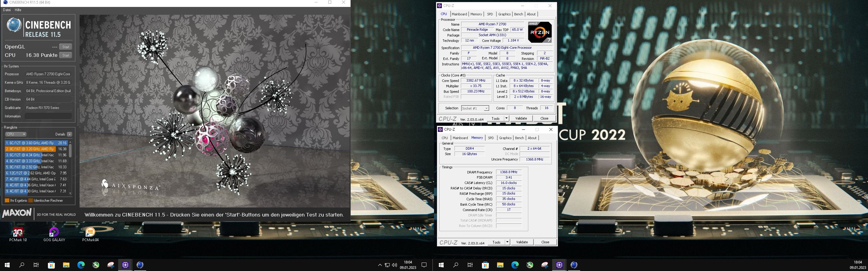Open GOG GALAXY desktop shortcut
The height and width of the screenshot is (271, 868).
[x=54, y=235]
